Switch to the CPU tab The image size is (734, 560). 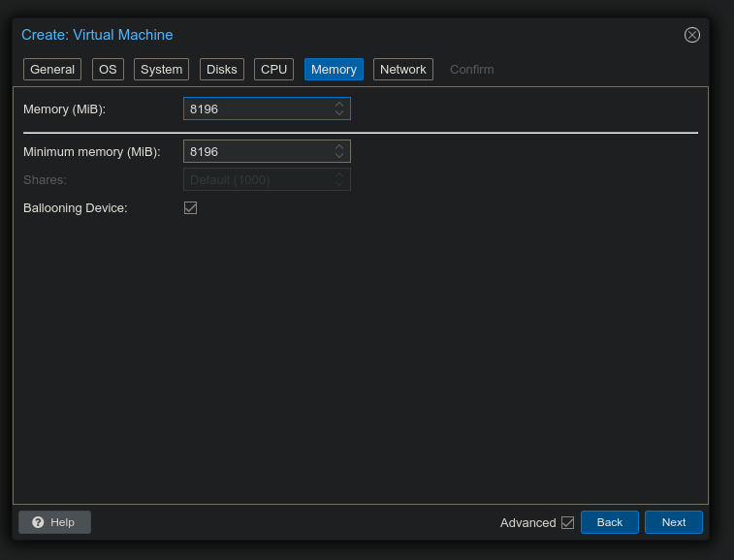point(274,70)
